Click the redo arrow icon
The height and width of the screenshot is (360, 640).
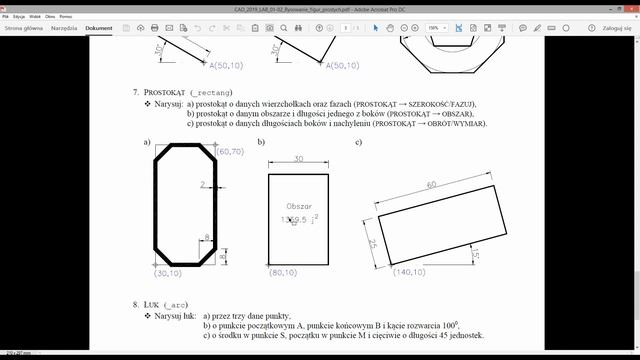(212, 28)
